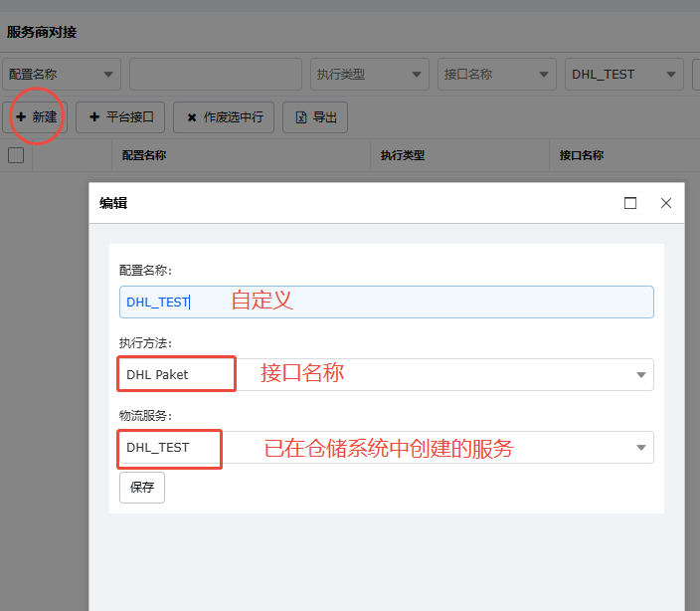Open the 执行类型 filter dropdown
This screenshot has width=700, height=611.
click(370, 75)
